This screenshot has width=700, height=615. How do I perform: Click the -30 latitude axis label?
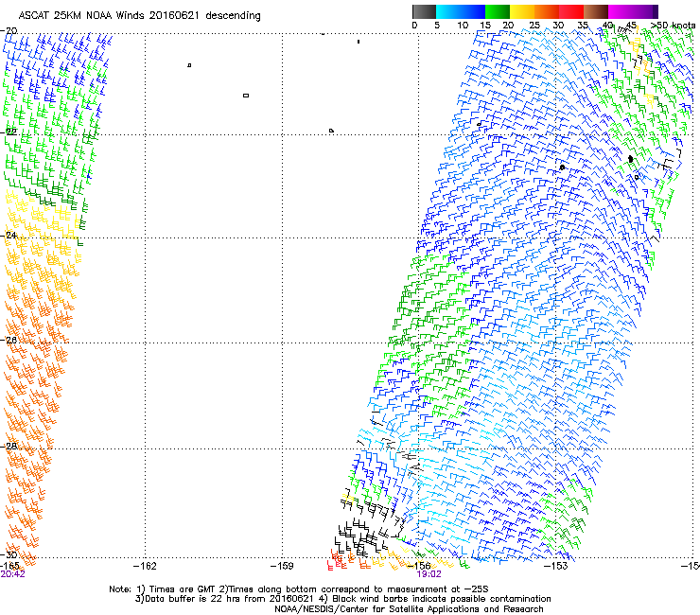click(9, 554)
